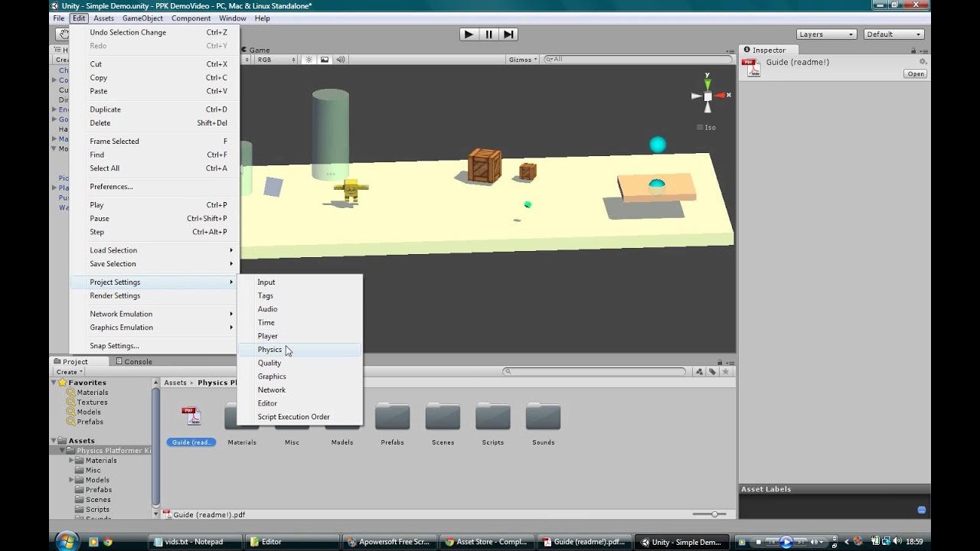Choose Physics in Project Settings submenu
Screen dimensions: 980x551
point(299,350)
